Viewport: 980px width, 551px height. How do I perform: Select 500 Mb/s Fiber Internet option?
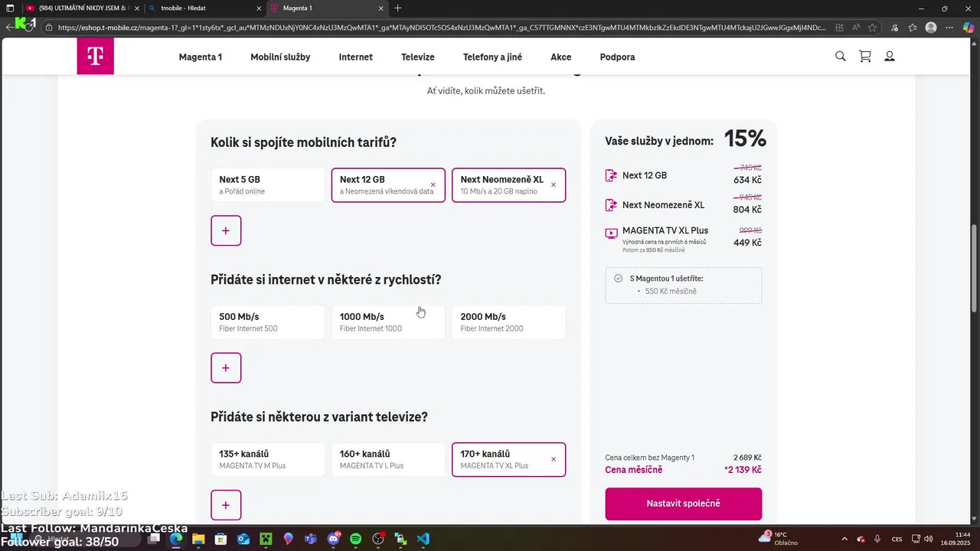pyautogui.click(x=268, y=322)
